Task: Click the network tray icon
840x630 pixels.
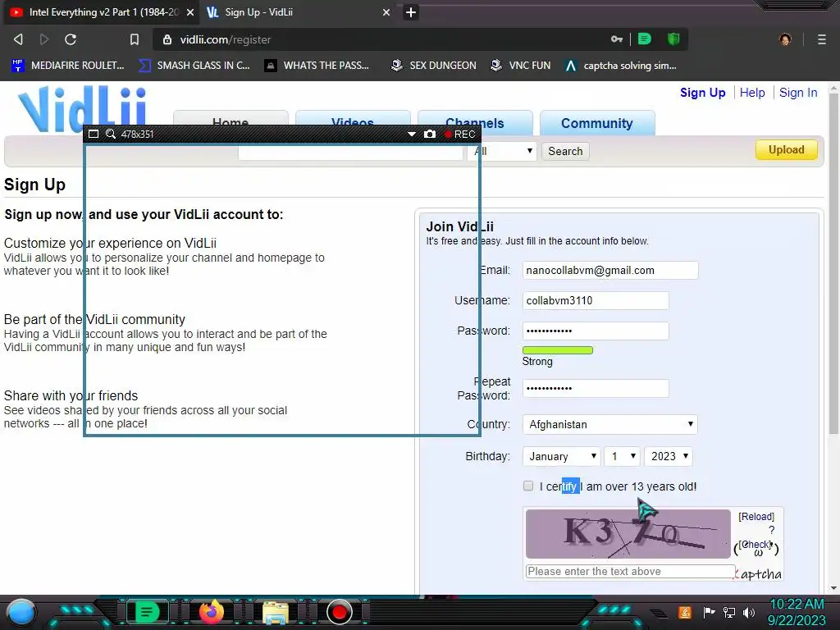Action: pyautogui.click(x=729, y=612)
